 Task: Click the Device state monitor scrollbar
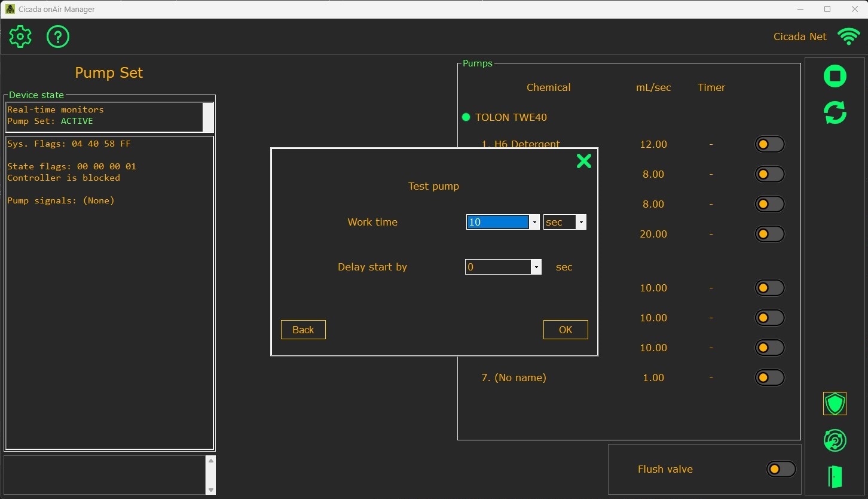point(208,117)
